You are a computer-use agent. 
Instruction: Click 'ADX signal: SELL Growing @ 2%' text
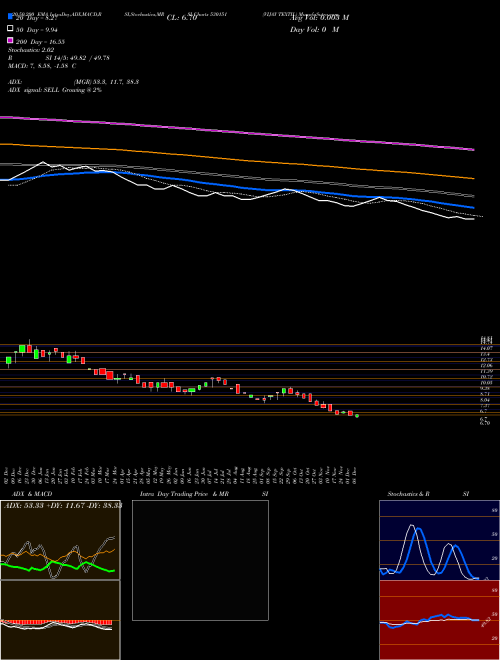pyautogui.click(x=55, y=90)
